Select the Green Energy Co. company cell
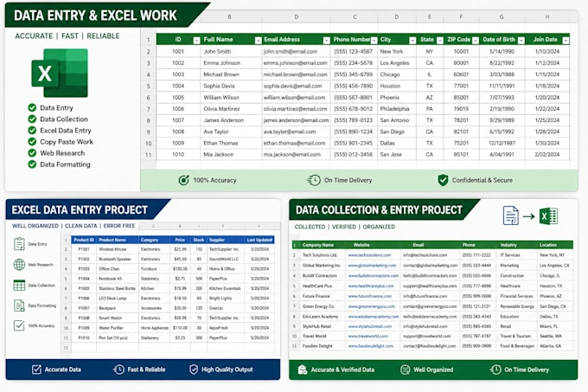Image resolution: width=588 pixels, height=392 pixels. coord(323,306)
